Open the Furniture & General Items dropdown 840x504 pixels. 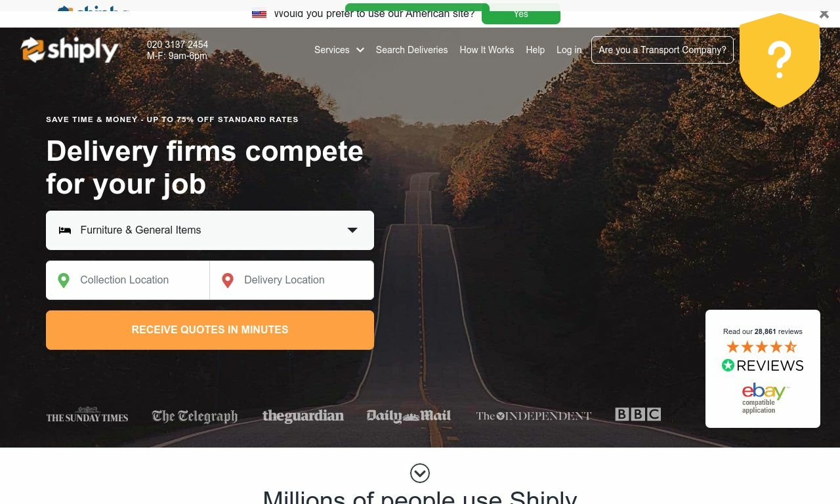pos(210,230)
